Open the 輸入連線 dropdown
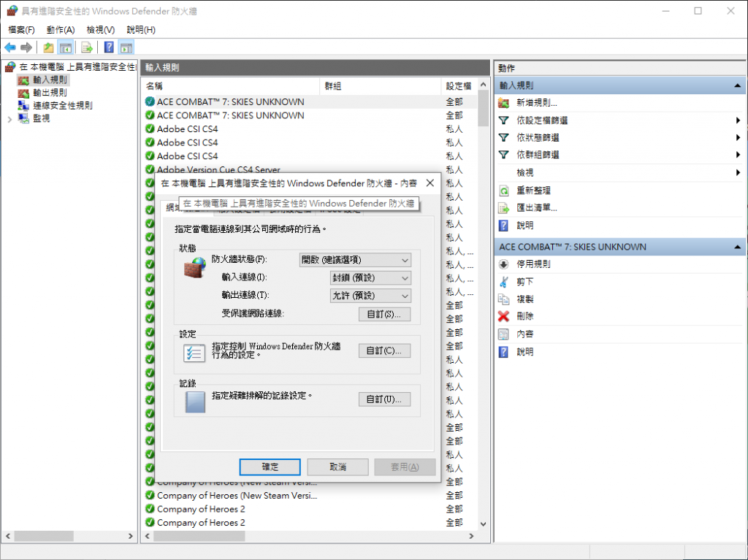Image resolution: width=748 pixels, height=560 pixels. coord(370,277)
